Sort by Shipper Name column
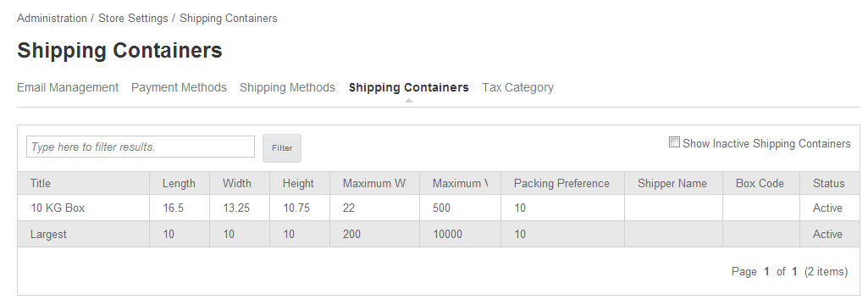 (673, 183)
